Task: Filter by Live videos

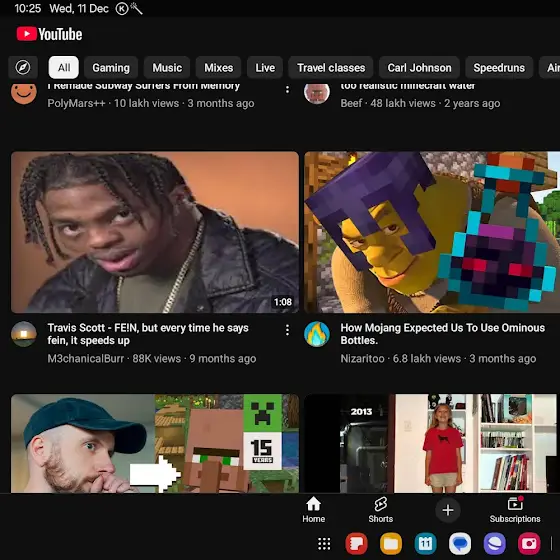Action: [265, 68]
